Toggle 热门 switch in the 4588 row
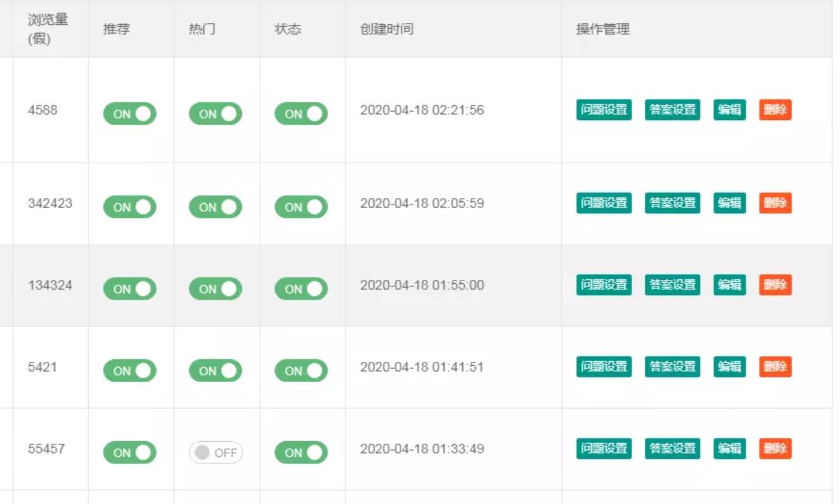The height and width of the screenshot is (504, 840). point(215,114)
